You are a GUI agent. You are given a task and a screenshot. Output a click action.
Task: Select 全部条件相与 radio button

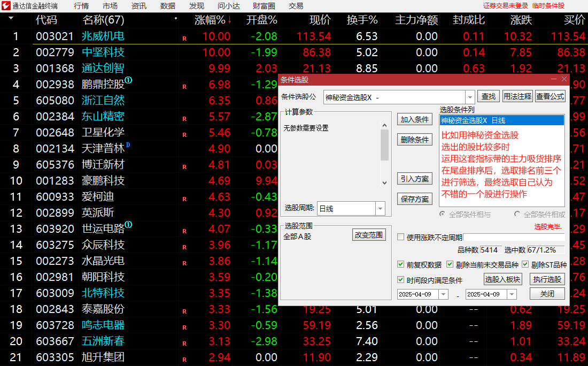tap(443, 214)
